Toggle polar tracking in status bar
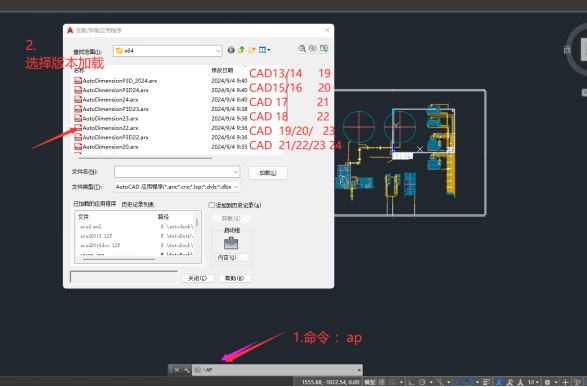587x387 pixels. [422, 382]
